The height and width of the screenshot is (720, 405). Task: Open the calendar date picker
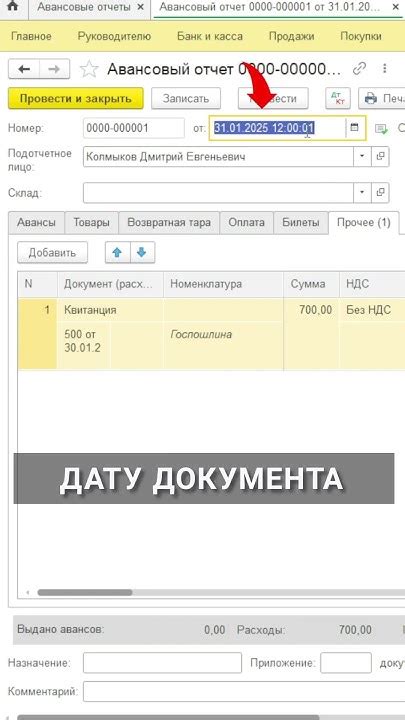(x=354, y=128)
